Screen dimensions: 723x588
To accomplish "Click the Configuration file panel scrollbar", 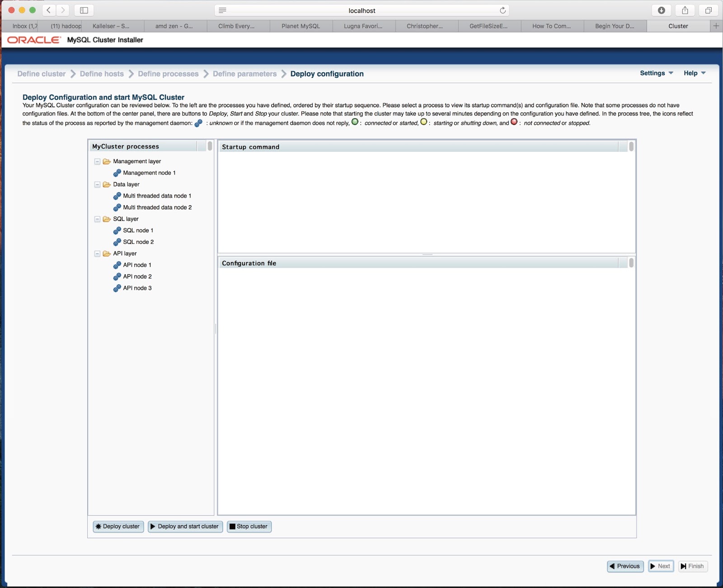I will tap(631, 263).
